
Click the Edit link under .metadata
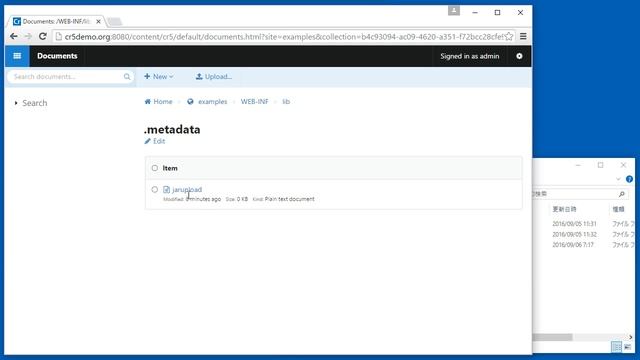[155, 141]
